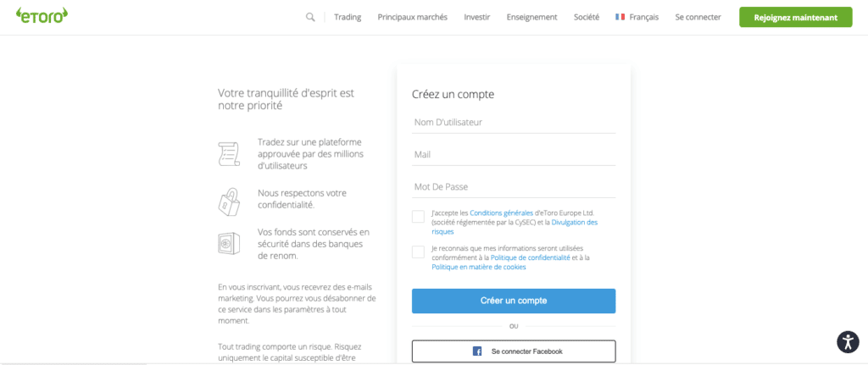Click the blue Créer un compte button
Viewport: 868px width, 365px height.
click(x=514, y=301)
